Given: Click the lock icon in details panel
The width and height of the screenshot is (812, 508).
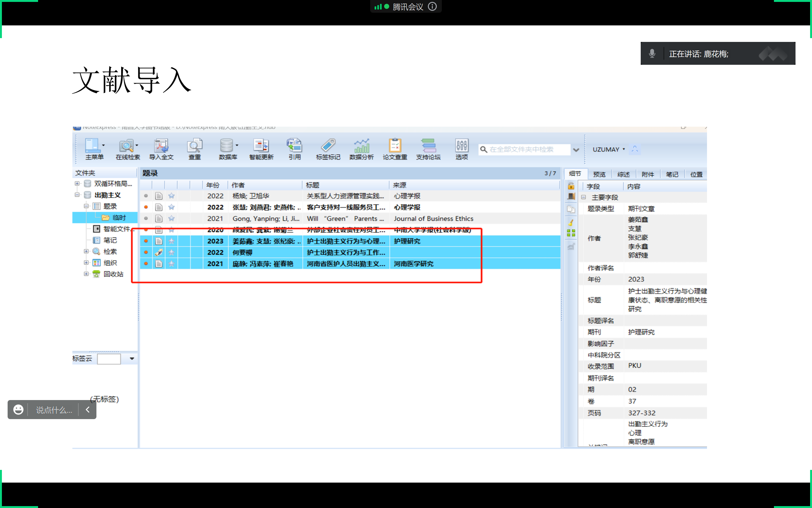Looking at the screenshot, I should click(x=571, y=186).
